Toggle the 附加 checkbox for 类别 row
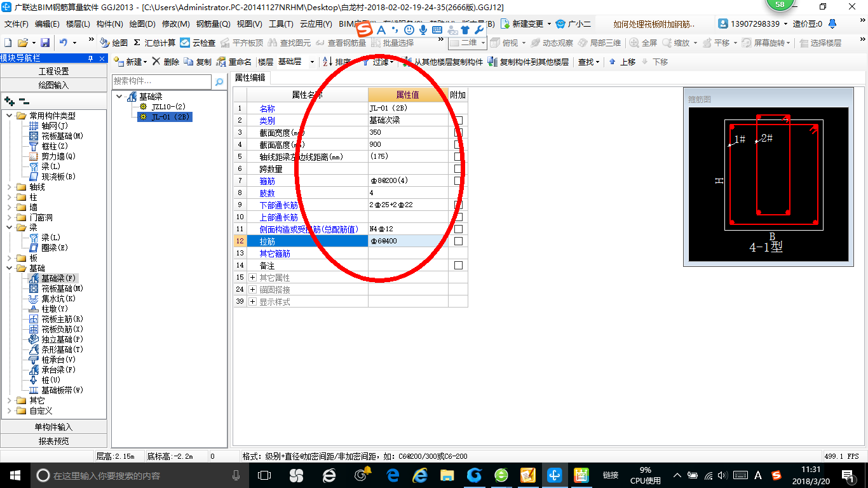This screenshot has height=488, width=868. point(458,120)
